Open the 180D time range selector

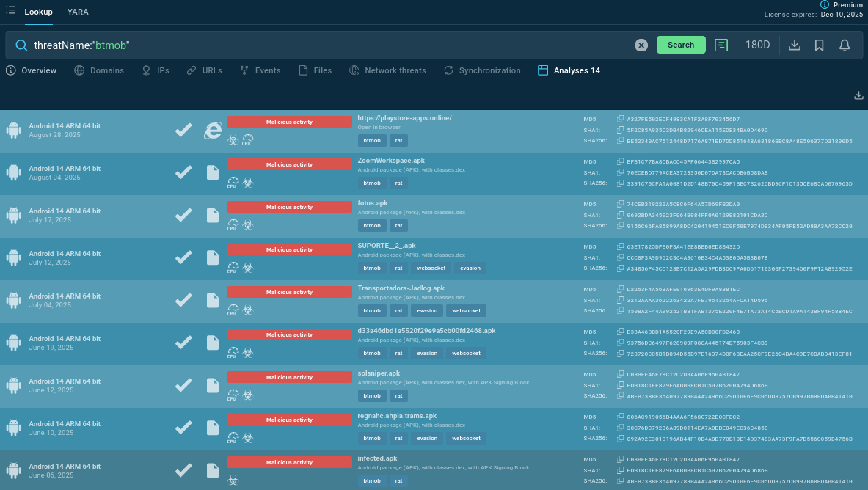pos(757,45)
